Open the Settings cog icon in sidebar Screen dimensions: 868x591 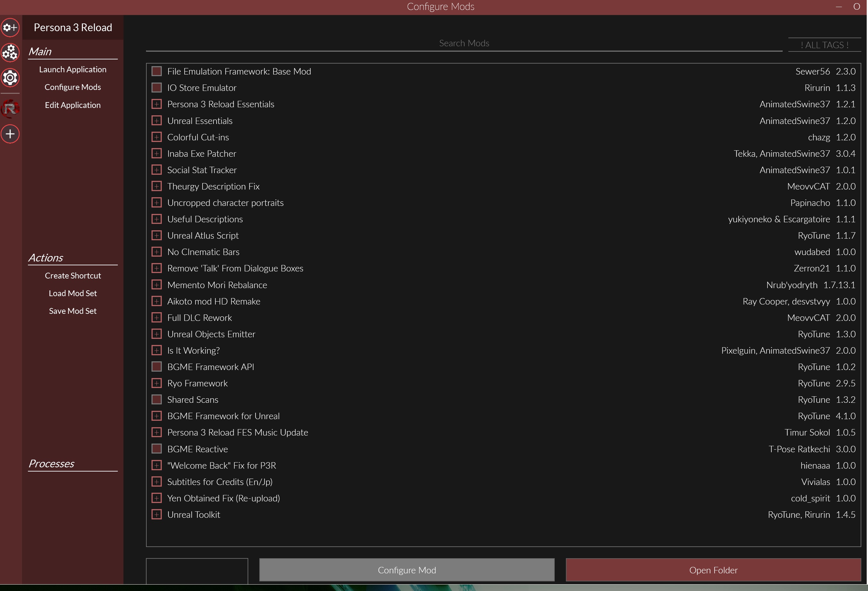click(10, 77)
